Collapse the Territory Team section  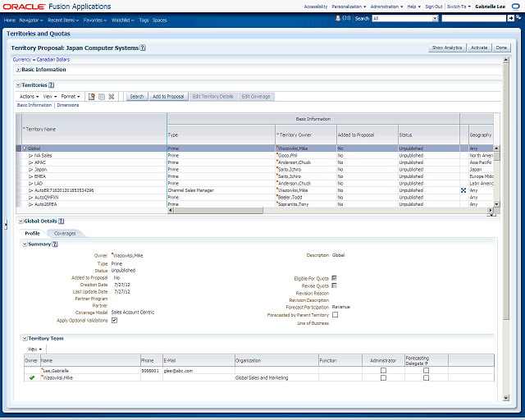click(25, 339)
